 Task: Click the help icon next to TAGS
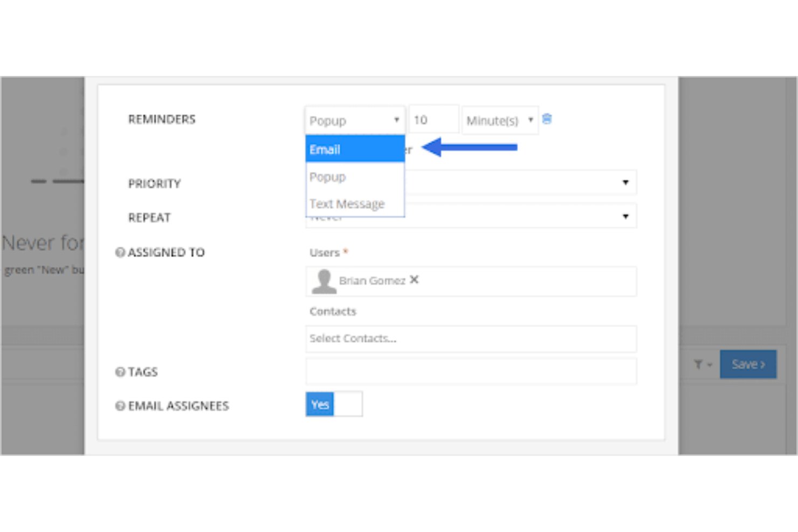(120, 371)
